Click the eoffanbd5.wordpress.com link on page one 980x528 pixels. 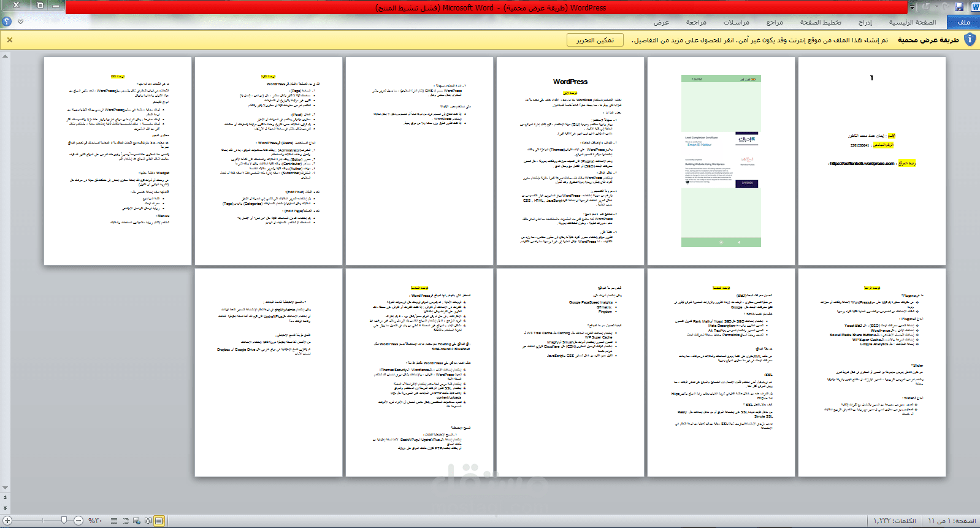click(862, 164)
